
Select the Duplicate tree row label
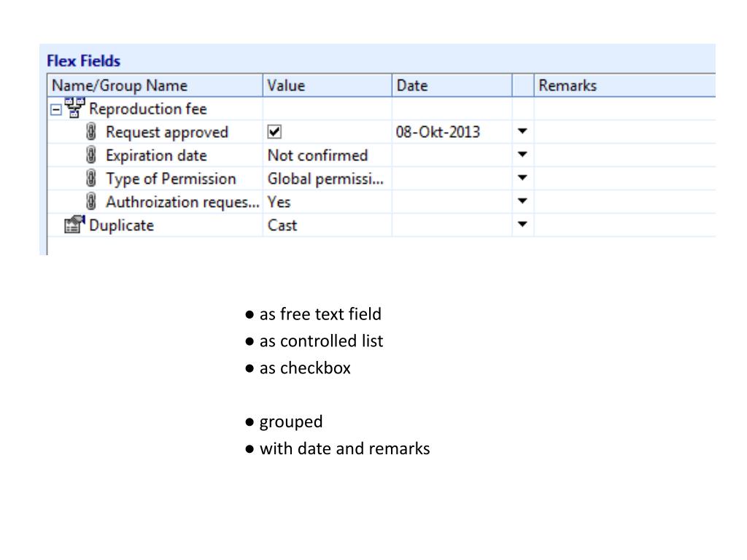tap(121, 225)
